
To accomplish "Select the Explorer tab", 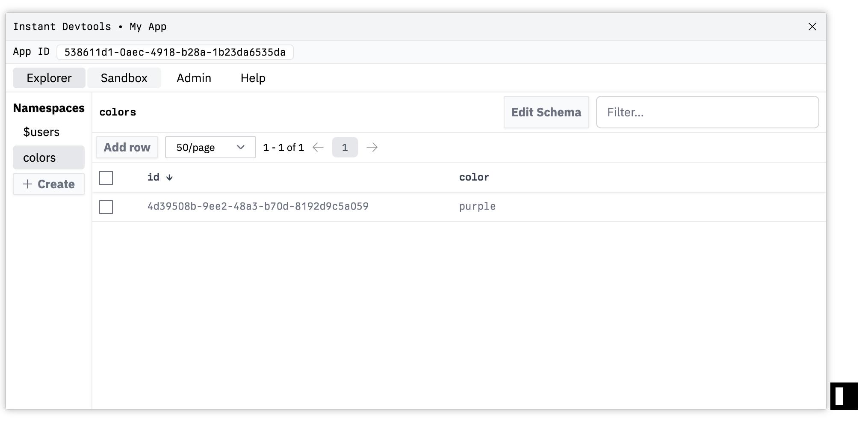I will tap(49, 78).
